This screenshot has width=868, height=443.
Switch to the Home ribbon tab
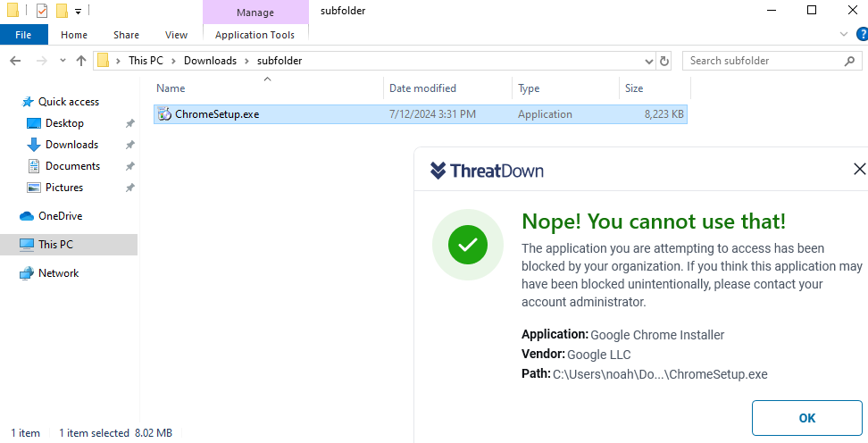[x=74, y=35]
